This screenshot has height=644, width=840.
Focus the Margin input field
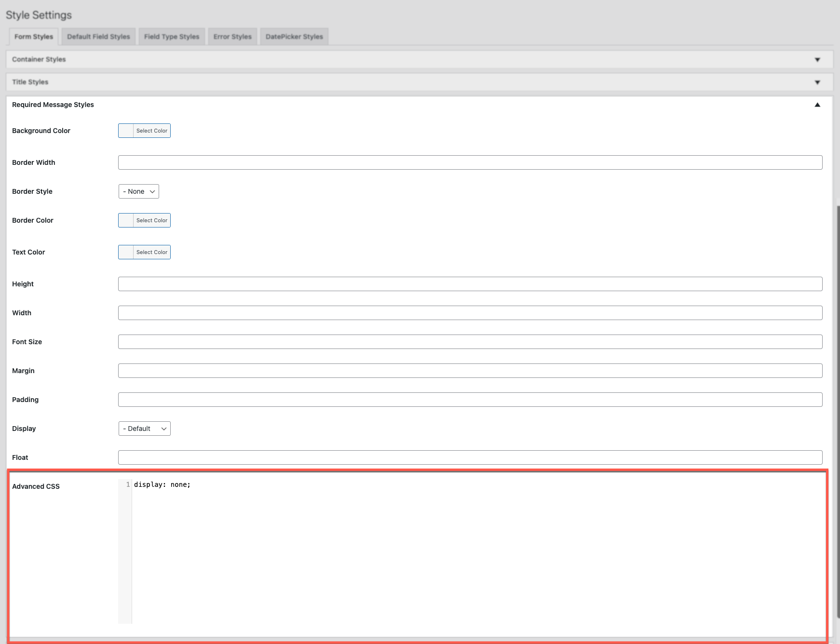[470, 371]
